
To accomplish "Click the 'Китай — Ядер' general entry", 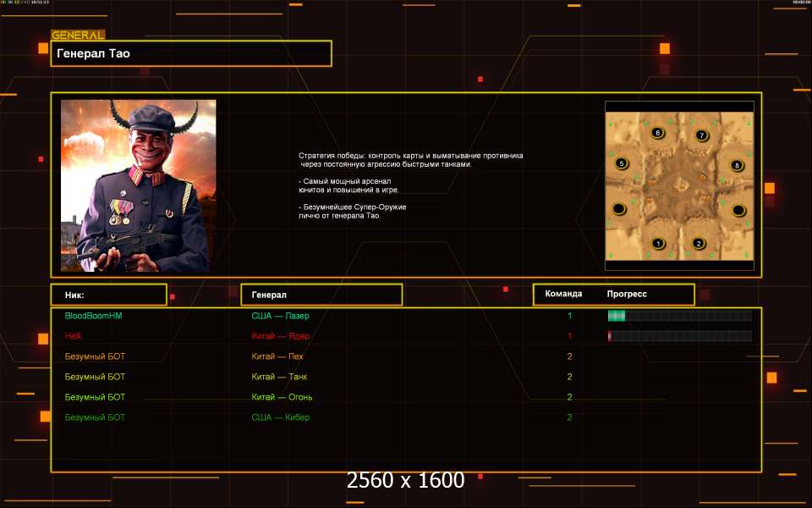I will (280, 336).
